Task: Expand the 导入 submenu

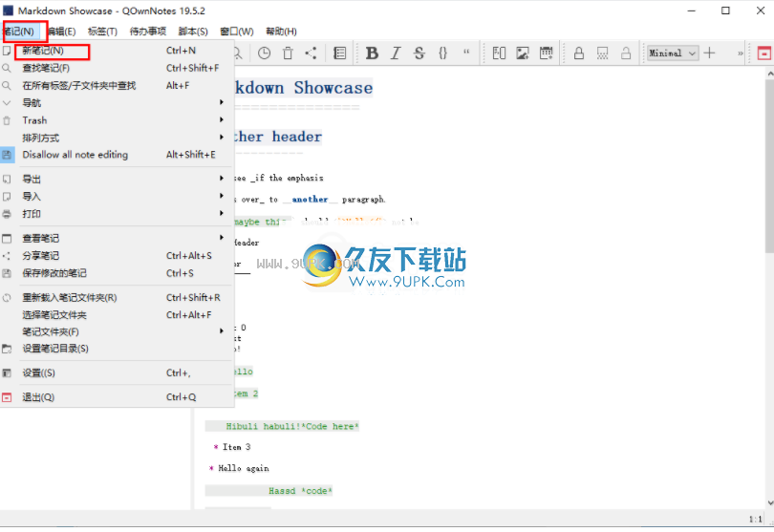Action: pos(117,197)
